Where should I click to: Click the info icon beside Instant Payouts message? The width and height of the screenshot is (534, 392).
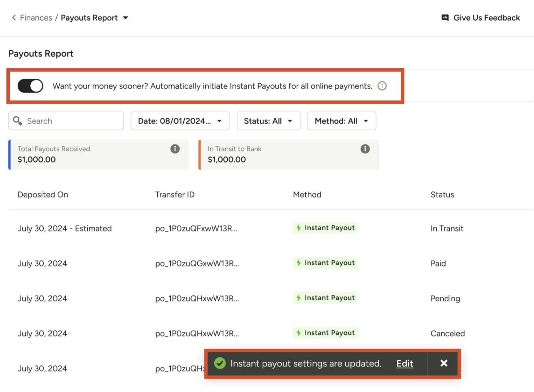(382, 86)
